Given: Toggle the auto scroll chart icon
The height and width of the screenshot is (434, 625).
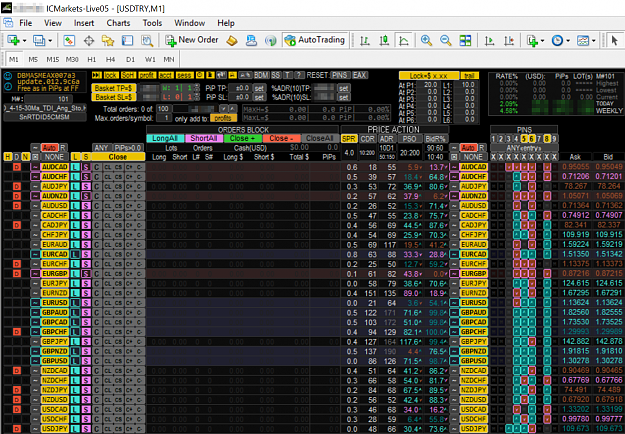Looking at the screenshot, I should (489, 40).
